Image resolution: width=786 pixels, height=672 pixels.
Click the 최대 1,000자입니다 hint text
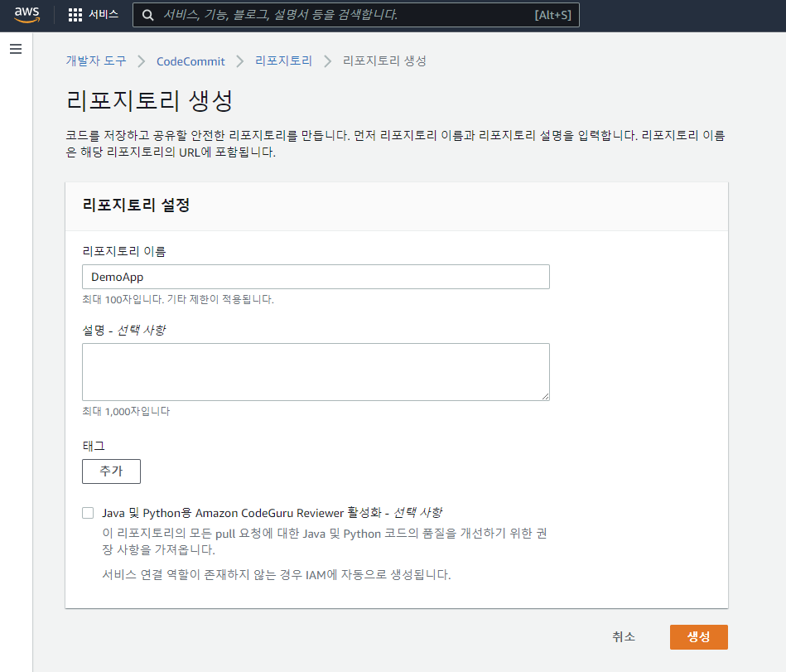coord(126,411)
